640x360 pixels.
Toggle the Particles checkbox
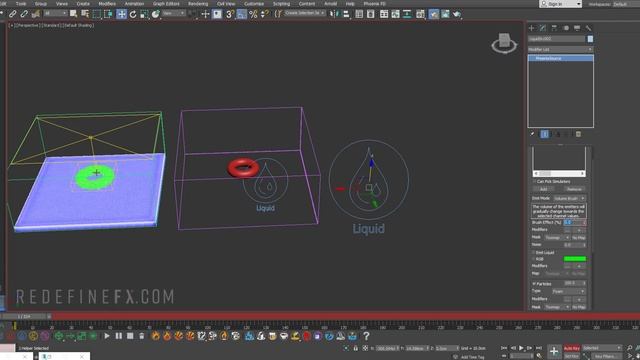534,284
